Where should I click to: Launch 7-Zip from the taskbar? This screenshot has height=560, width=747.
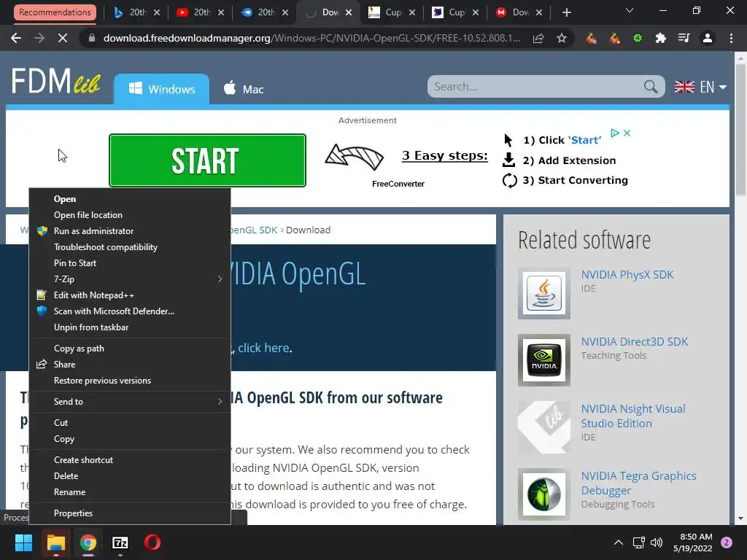120,542
